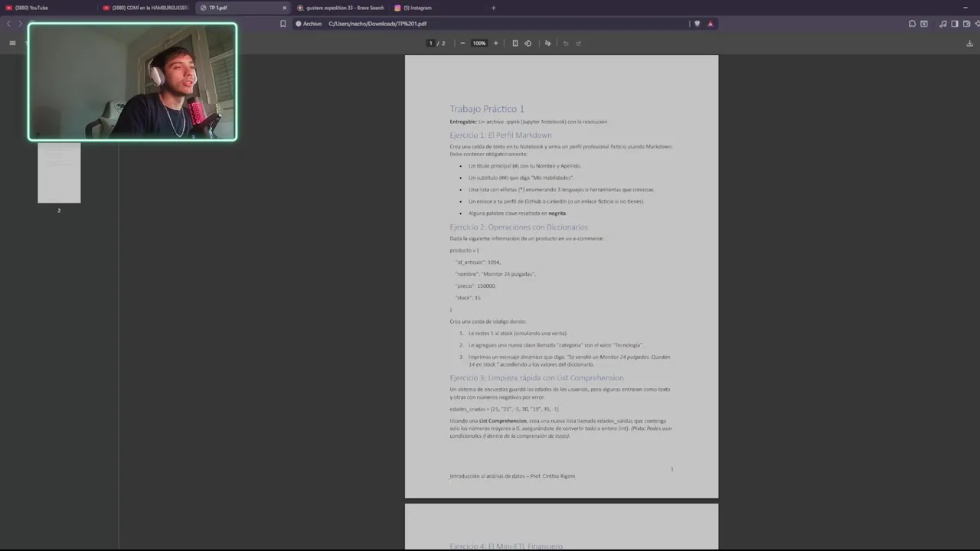Select the TP 1.pdf tab
The width and height of the screenshot is (980, 551).
243,8
